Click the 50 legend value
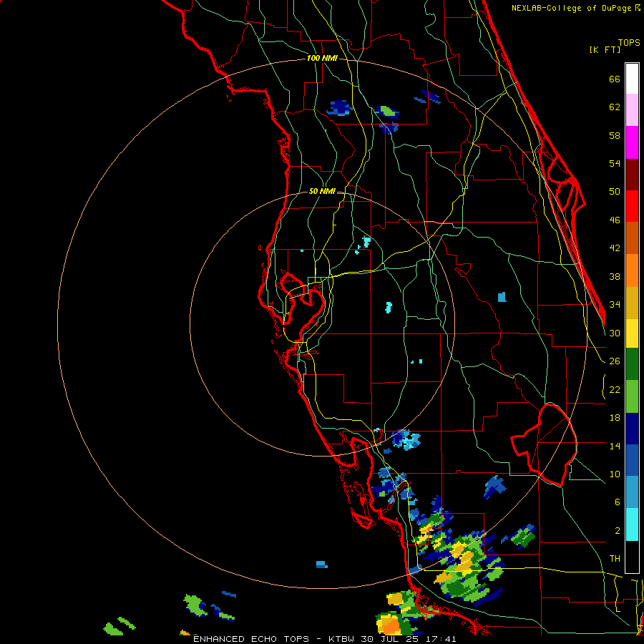 coord(615,191)
